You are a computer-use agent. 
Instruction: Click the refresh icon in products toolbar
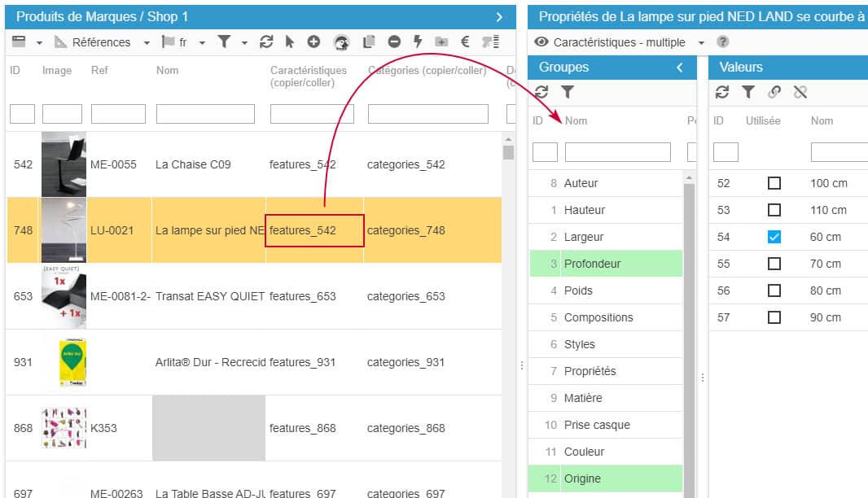[266, 42]
